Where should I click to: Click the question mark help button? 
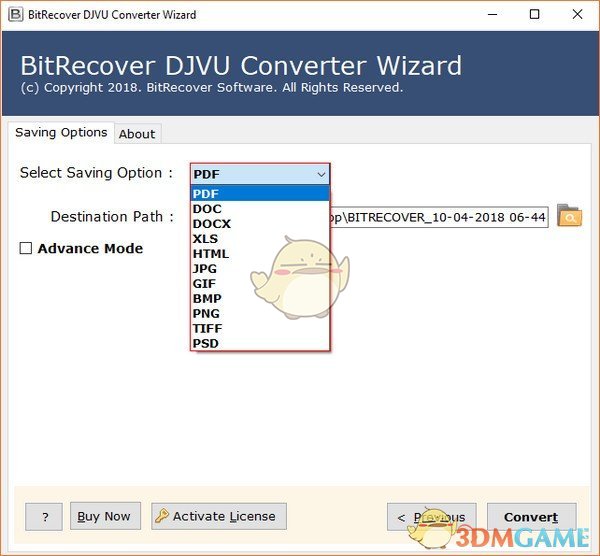click(44, 517)
